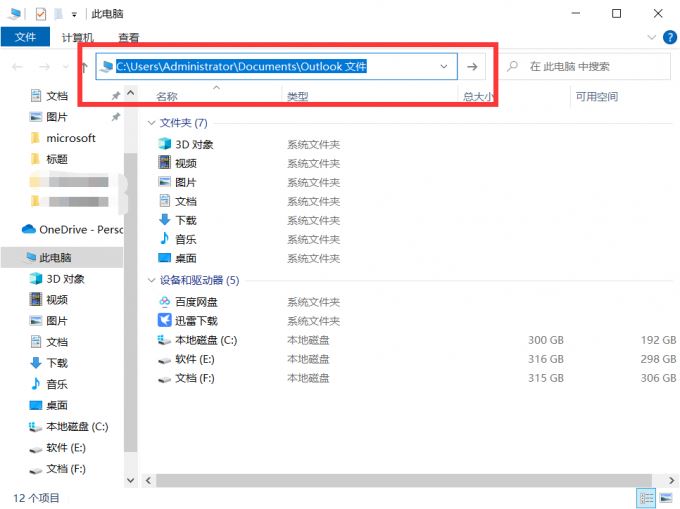Click the go-to arrow beside address bar

[x=473, y=67]
